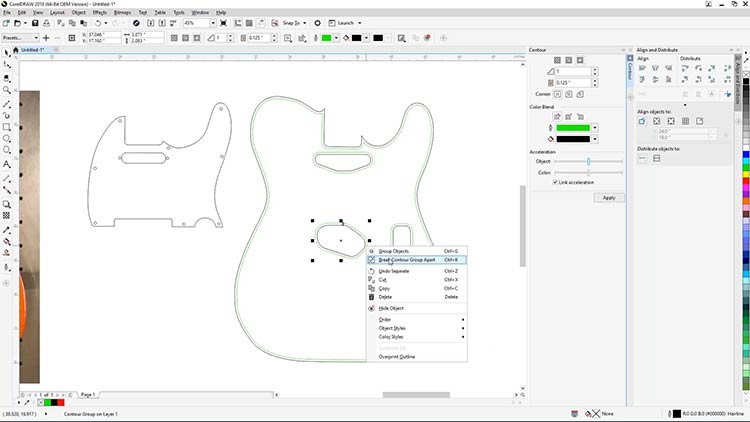Image resolution: width=750 pixels, height=422 pixels.
Task: Open green outline color dropdown in Contour docker
Action: (595, 128)
